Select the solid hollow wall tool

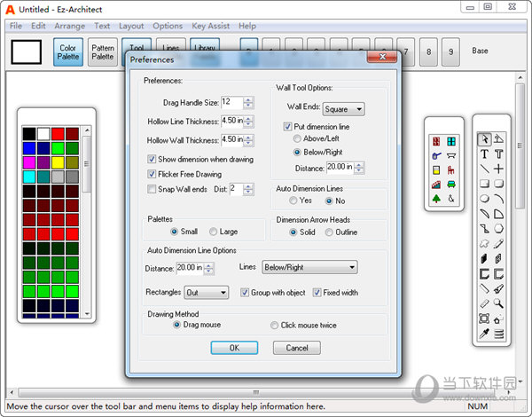coord(484,259)
